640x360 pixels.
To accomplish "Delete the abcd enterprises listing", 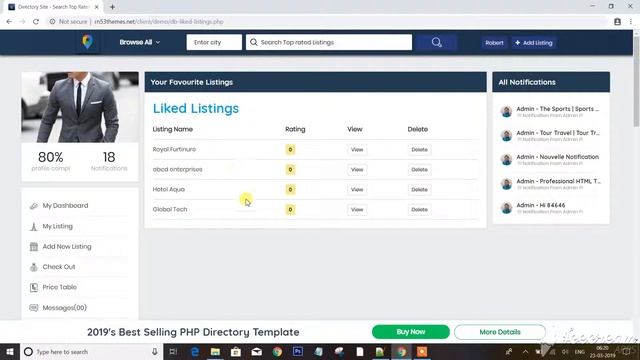I will pyautogui.click(x=419, y=170).
